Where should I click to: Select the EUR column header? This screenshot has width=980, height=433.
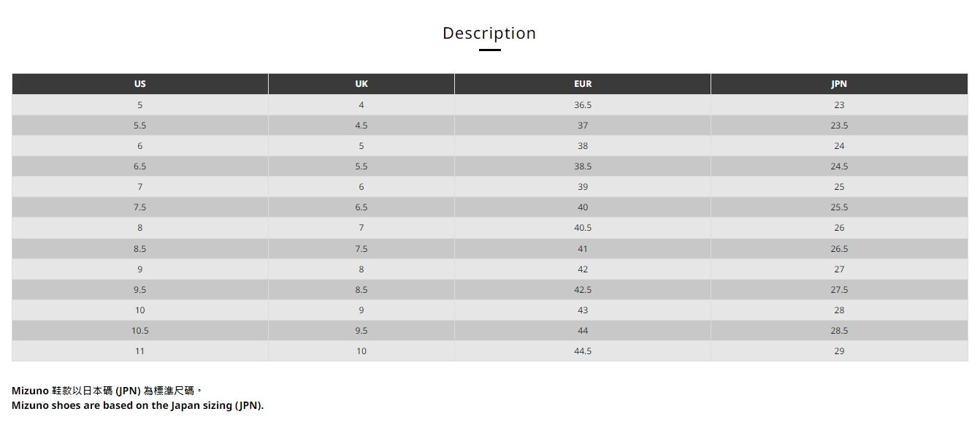pos(583,84)
